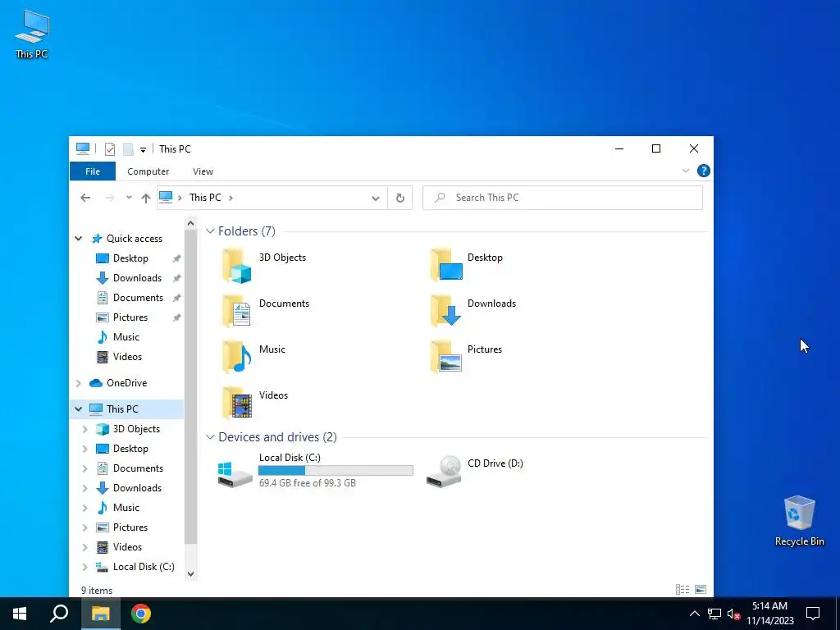
Task: Select the This PC desktop icon
Action: coord(32,34)
